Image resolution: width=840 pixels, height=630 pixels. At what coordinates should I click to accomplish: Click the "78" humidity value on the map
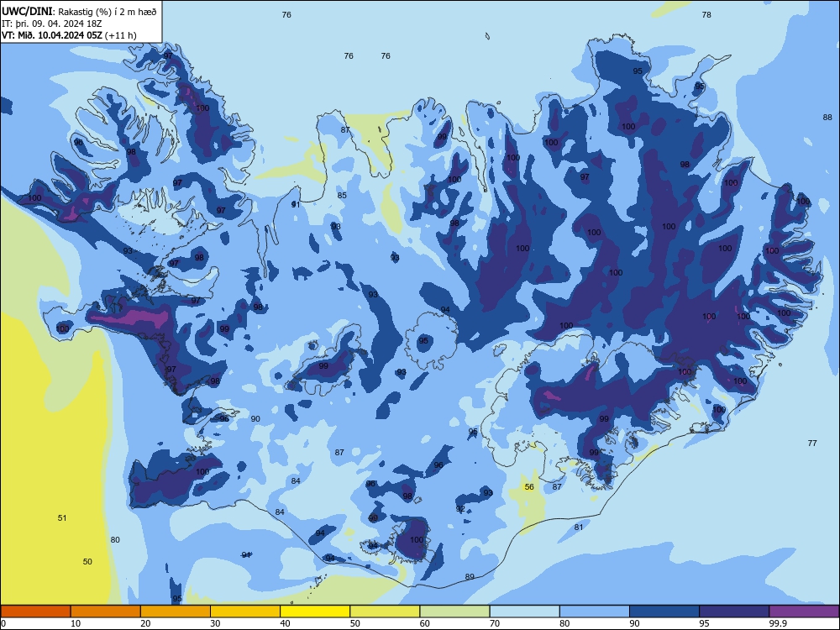[x=706, y=14]
